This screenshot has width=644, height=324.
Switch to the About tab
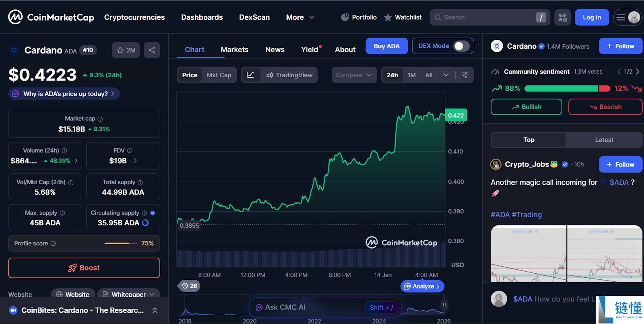click(345, 50)
